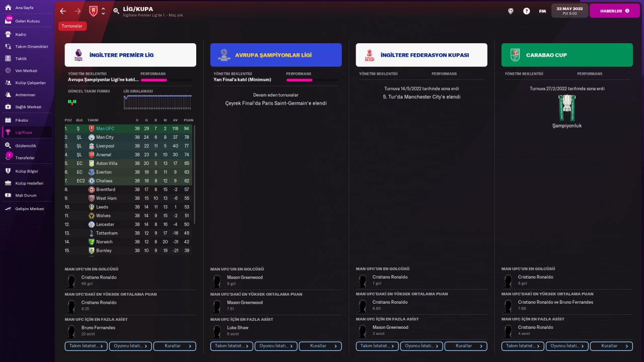Click the Lig Sıralaması position graph
This screenshot has width=644, height=362.
coord(157,102)
